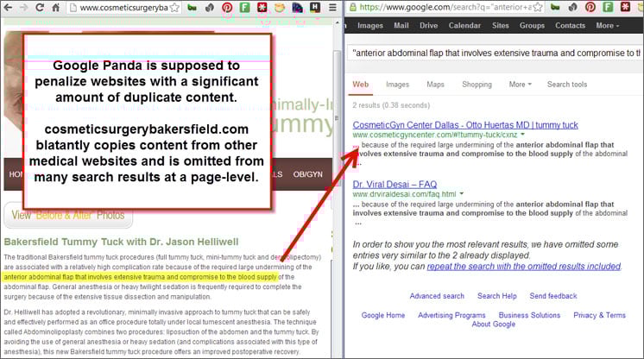Click the left page vertical scrollbar thumb
644x359 pixels.
pyautogui.click(x=337, y=118)
